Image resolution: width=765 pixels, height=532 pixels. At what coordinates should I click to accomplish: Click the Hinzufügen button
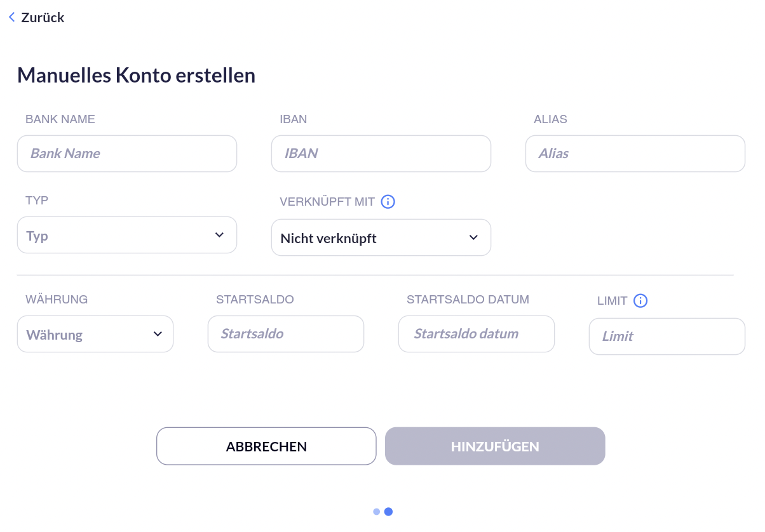[495, 446]
